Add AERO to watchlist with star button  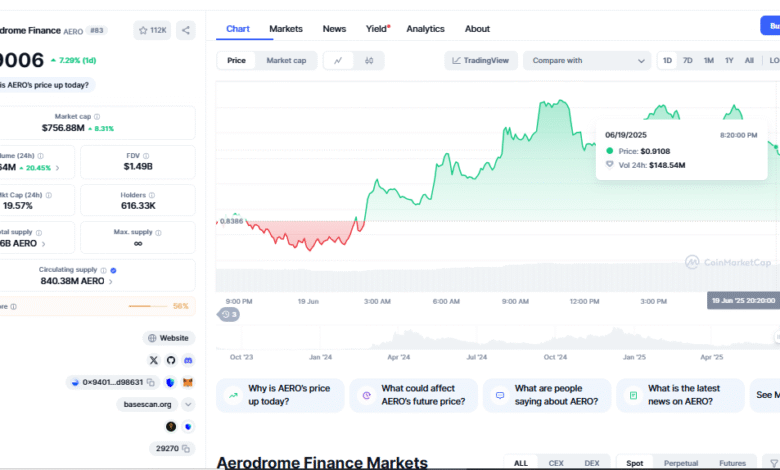point(152,30)
